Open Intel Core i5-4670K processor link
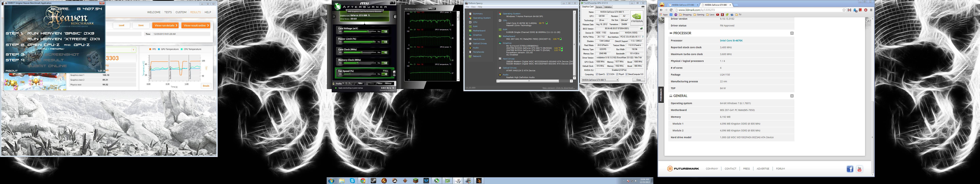The width and height of the screenshot is (980, 184). 731,40
